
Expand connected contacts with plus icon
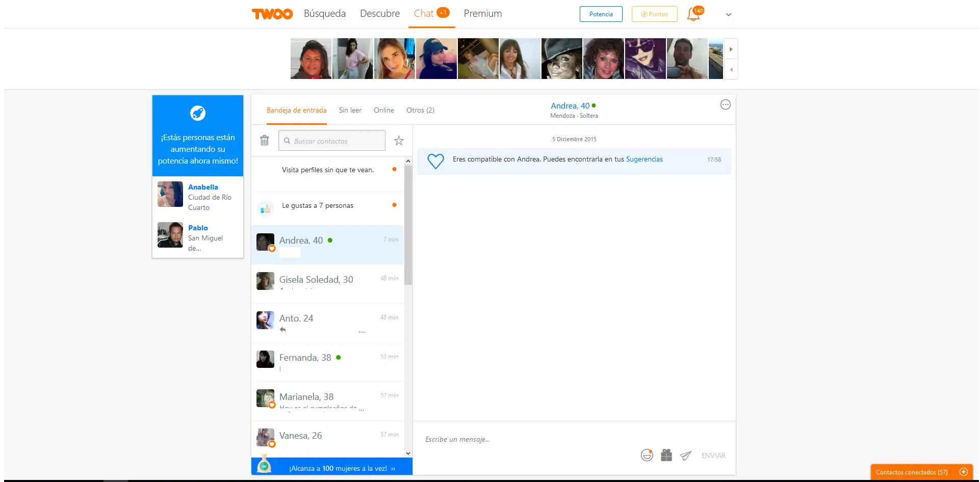(964, 472)
